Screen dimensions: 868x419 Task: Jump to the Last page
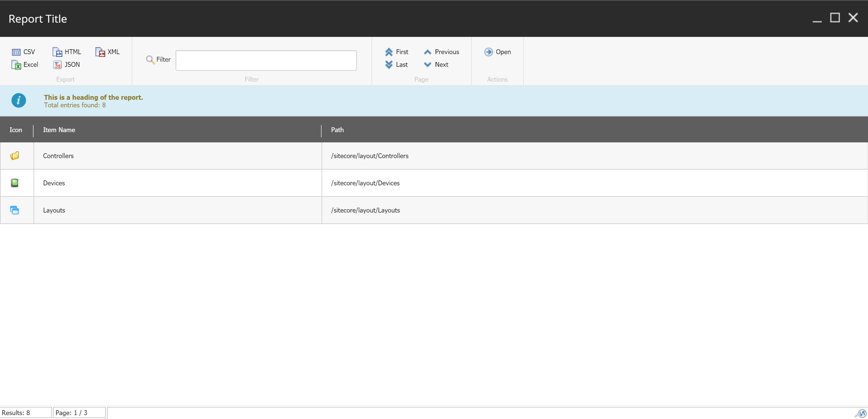(x=396, y=65)
